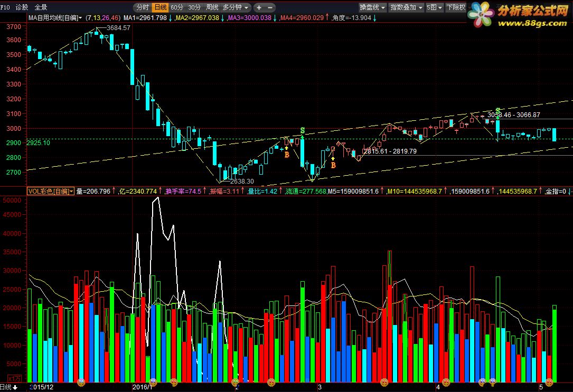Switch to 分时 intraday chart
Screen dimensions: 573x392
143,7
